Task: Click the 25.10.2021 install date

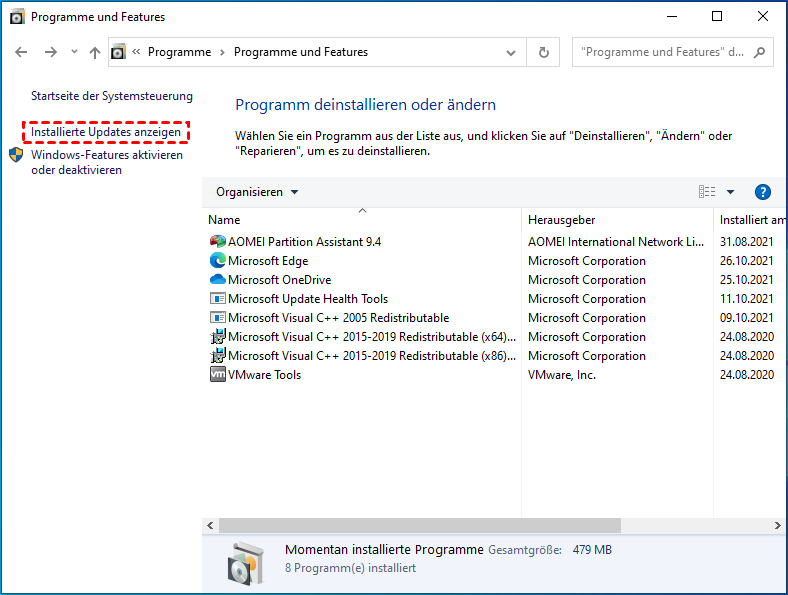Action: pos(746,279)
